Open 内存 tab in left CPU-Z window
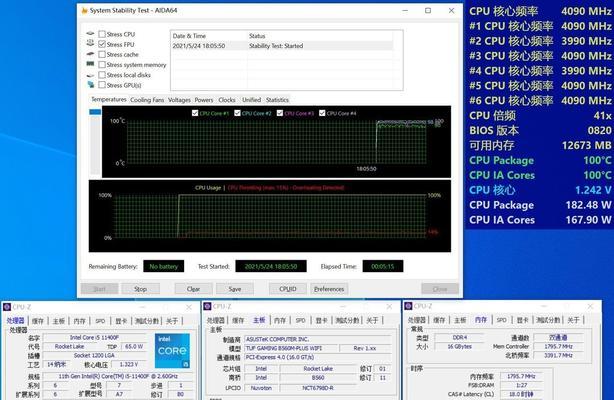This screenshot has width=614, height=400. point(79,321)
